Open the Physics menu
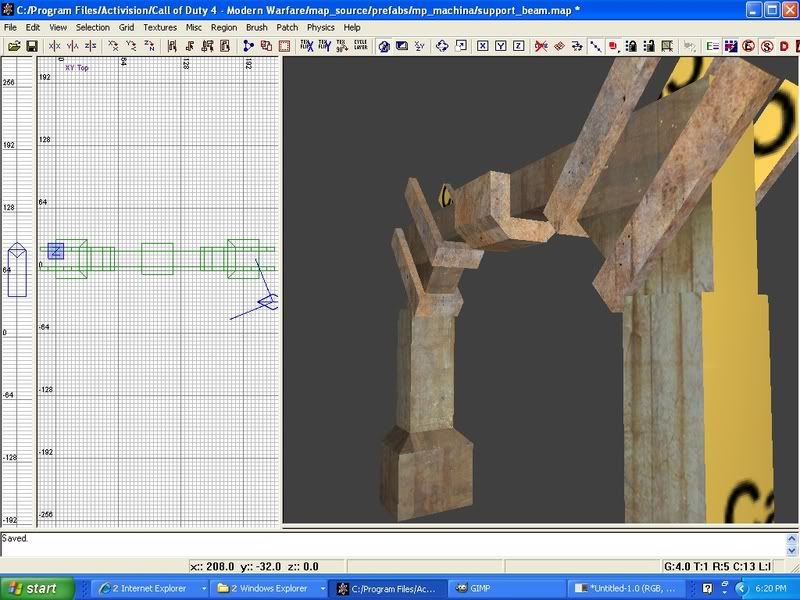Viewport: 800px width, 600px height. 320,28
